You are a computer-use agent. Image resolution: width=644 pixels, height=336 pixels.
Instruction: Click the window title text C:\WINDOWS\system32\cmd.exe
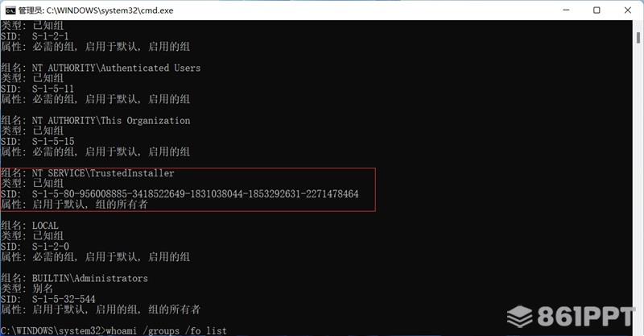click(x=109, y=10)
